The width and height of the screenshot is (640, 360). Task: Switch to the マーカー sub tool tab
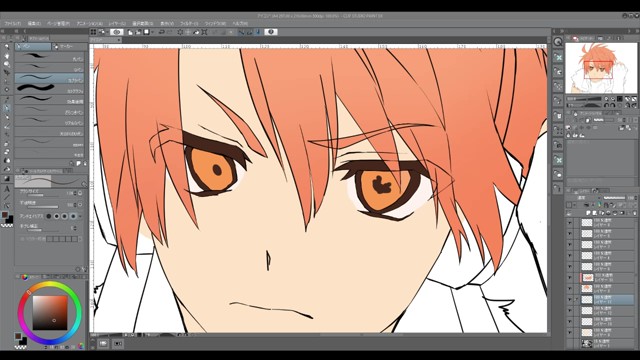[x=70, y=47]
